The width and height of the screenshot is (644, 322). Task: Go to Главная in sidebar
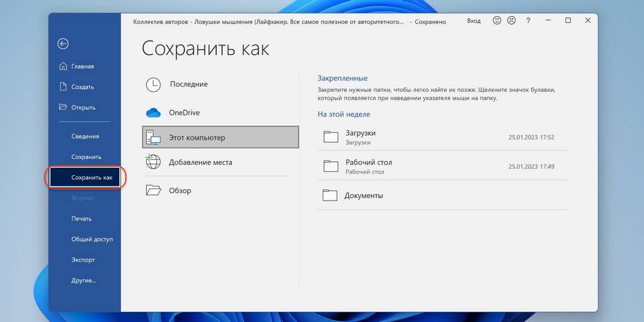click(x=83, y=66)
